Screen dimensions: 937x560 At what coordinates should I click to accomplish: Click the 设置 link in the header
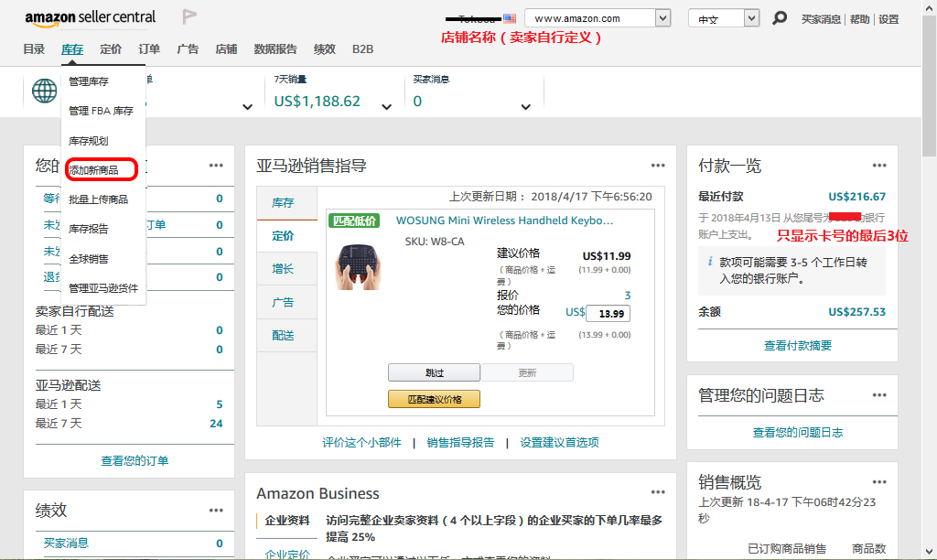889,19
